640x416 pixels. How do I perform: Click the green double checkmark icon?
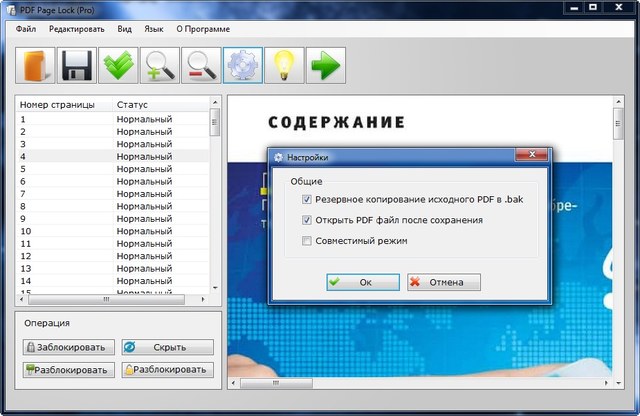(119, 65)
